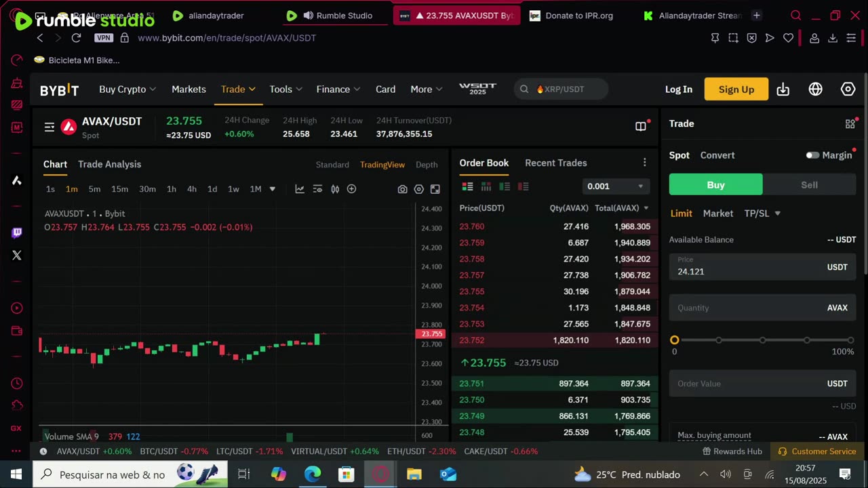Screen dimensions: 868x488
Task: Add a comparison symbol plus icon
Action: (351, 189)
